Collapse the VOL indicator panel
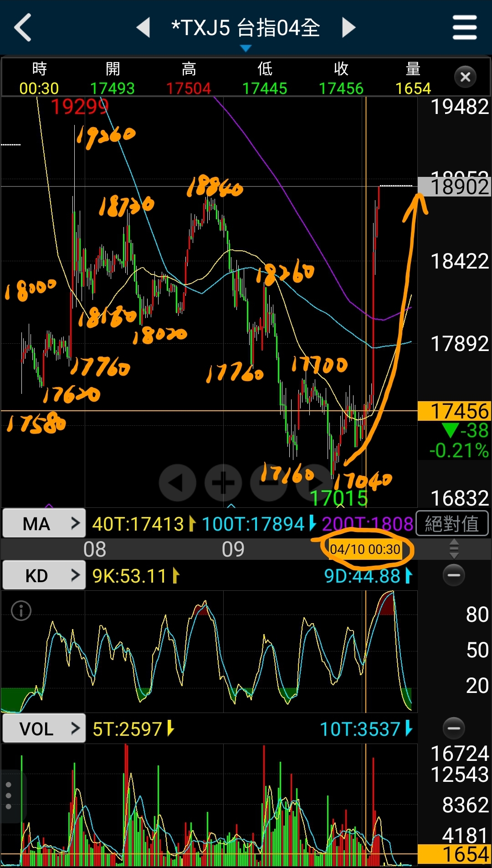The image size is (492, 868). [454, 728]
